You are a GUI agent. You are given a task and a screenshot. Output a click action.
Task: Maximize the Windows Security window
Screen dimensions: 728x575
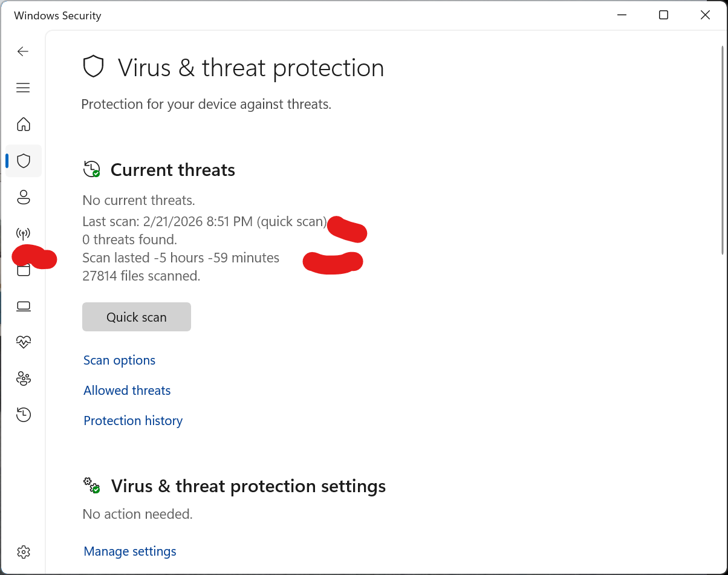point(663,15)
